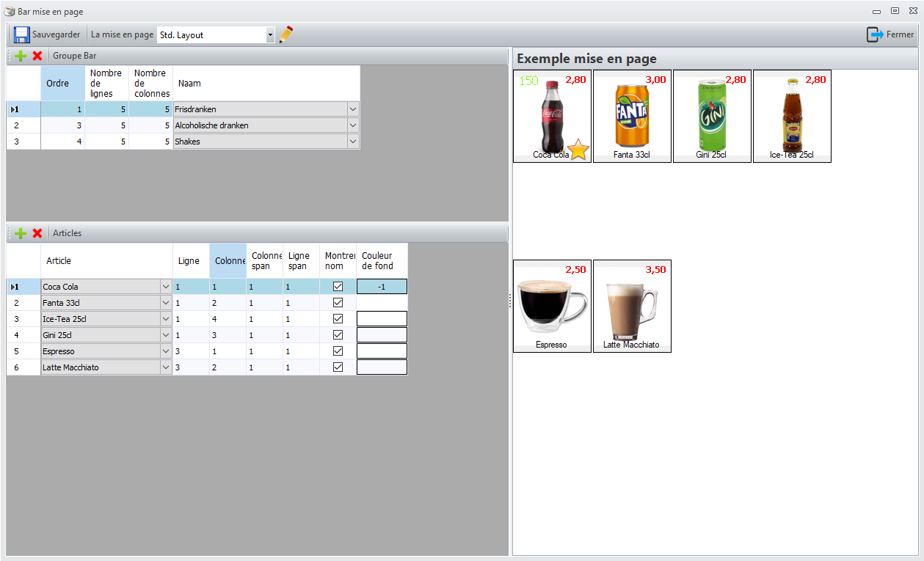This screenshot has height=561, width=924.
Task: Remove selected article with red X
Action: tap(37, 233)
